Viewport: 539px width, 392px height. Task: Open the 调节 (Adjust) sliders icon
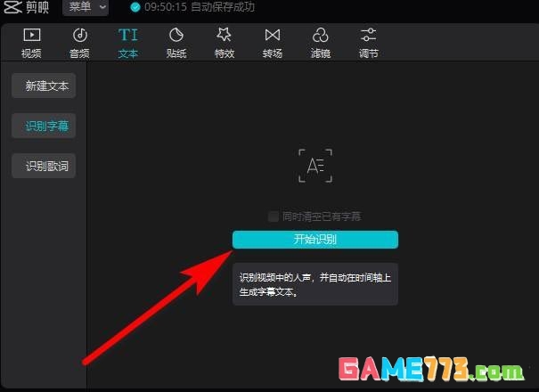coord(368,35)
